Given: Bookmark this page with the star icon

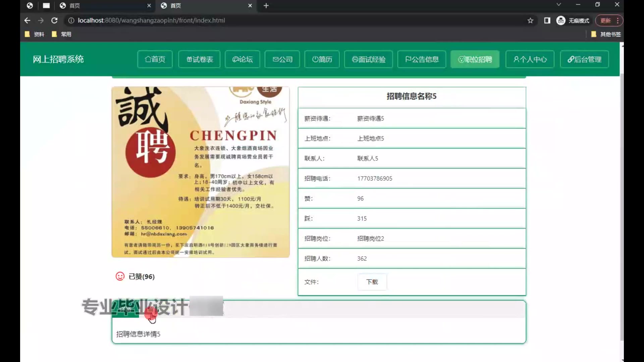Looking at the screenshot, I should click(530, 20).
